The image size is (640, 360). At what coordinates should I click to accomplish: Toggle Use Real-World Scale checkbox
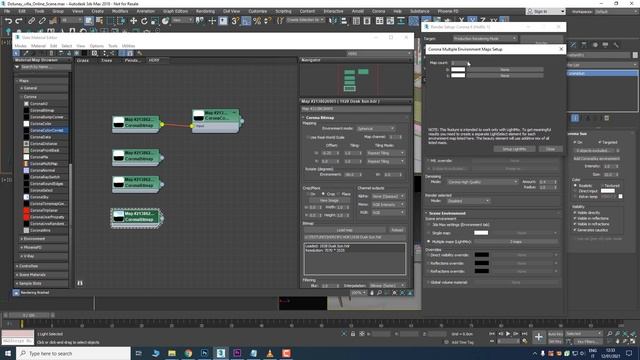click(x=308, y=137)
